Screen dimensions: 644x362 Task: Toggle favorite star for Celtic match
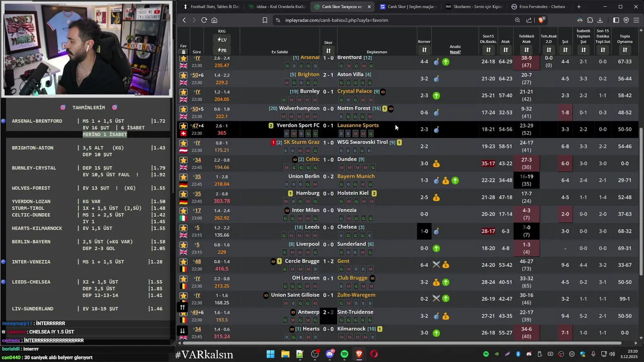tap(183, 160)
